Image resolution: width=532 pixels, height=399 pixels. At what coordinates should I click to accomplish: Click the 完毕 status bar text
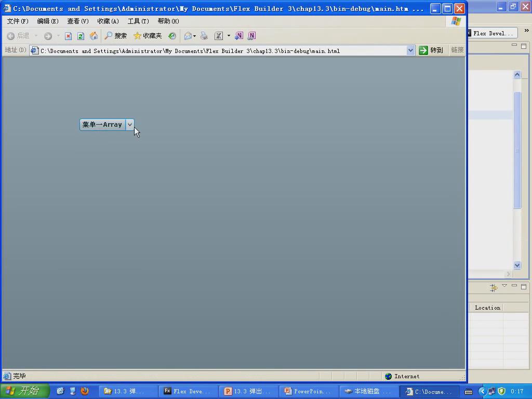(x=19, y=376)
